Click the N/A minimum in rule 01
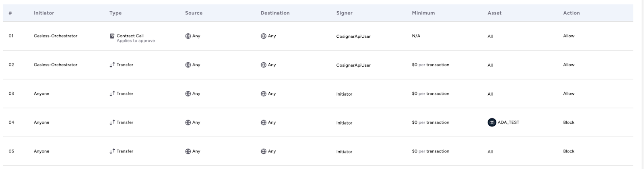 [416, 36]
